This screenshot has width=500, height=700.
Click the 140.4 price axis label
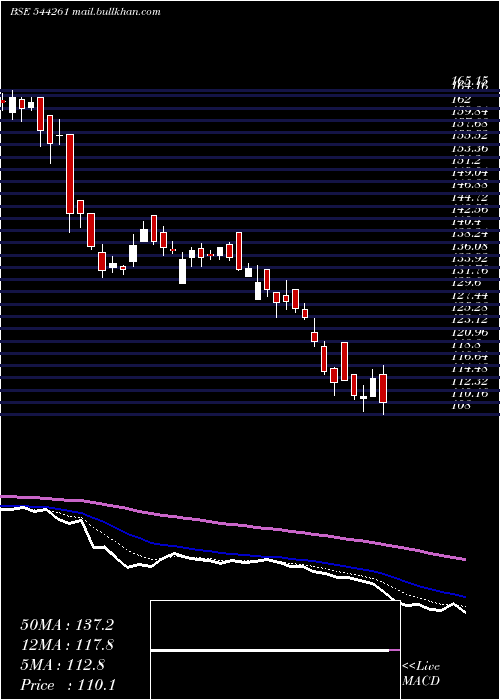pyautogui.click(x=466, y=221)
